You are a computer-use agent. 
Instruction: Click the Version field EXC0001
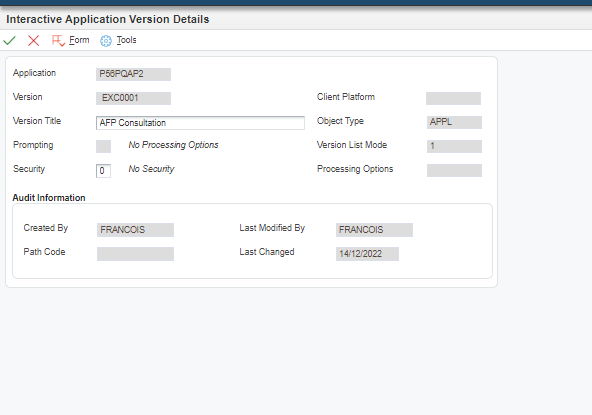pyautogui.click(x=133, y=98)
